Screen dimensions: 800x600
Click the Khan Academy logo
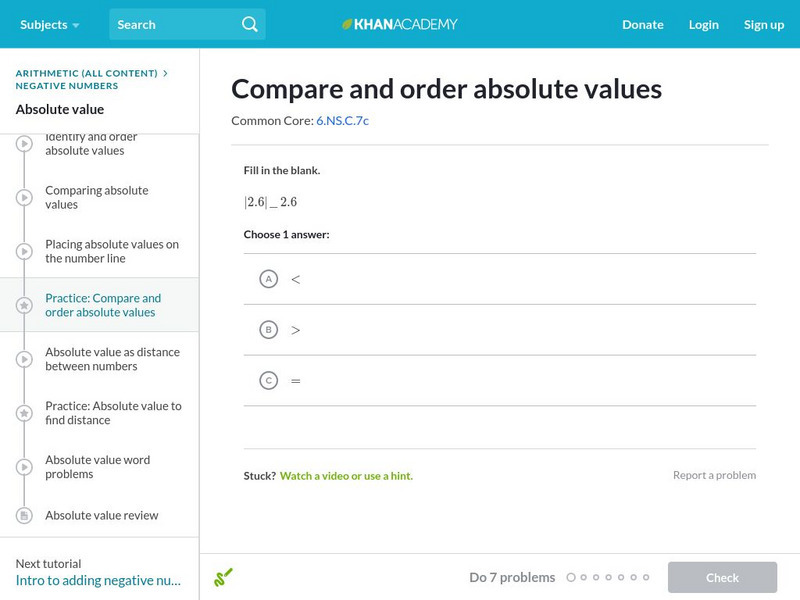coord(400,24)
